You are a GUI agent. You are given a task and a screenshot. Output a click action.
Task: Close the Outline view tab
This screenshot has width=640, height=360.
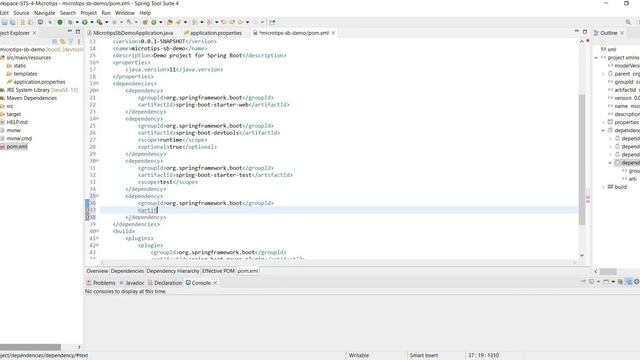click(x=622, y=33)
